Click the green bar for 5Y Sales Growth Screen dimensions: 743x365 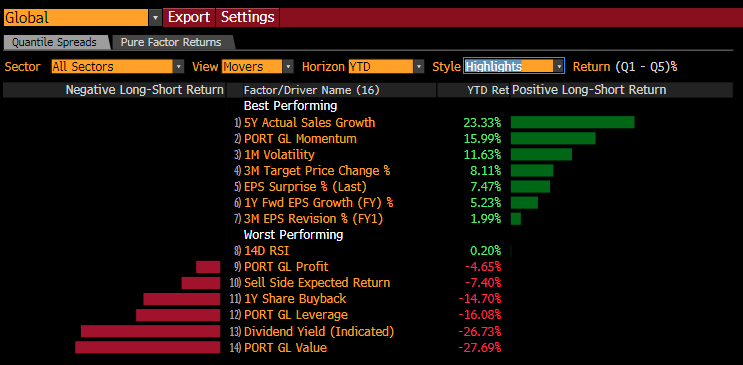click(572, 122)
